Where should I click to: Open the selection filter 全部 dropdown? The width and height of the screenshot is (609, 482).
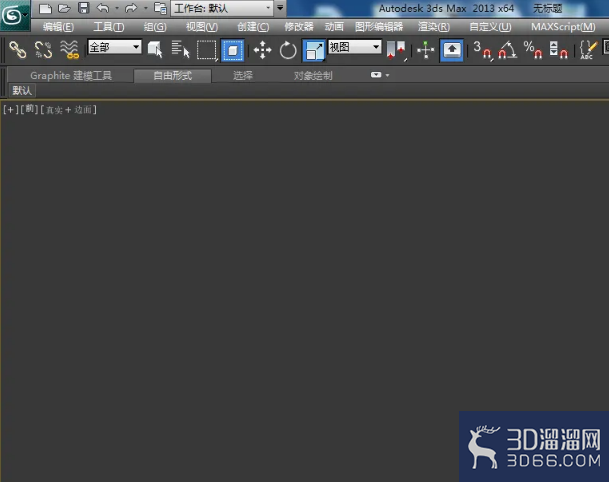(x=115, y=47)
